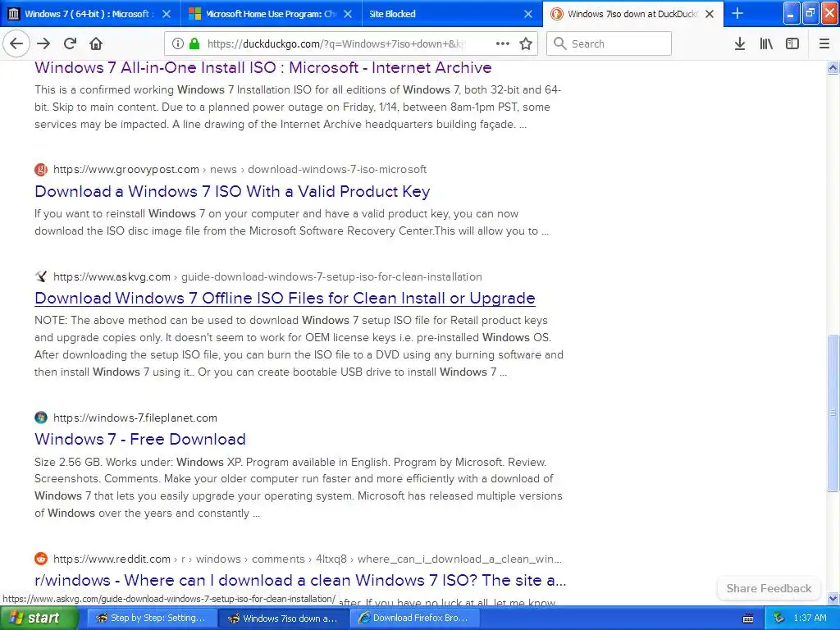Screen dimensions: 840x630
Task: Open page actions three-dot menu
Action: (x=503, y=43)
